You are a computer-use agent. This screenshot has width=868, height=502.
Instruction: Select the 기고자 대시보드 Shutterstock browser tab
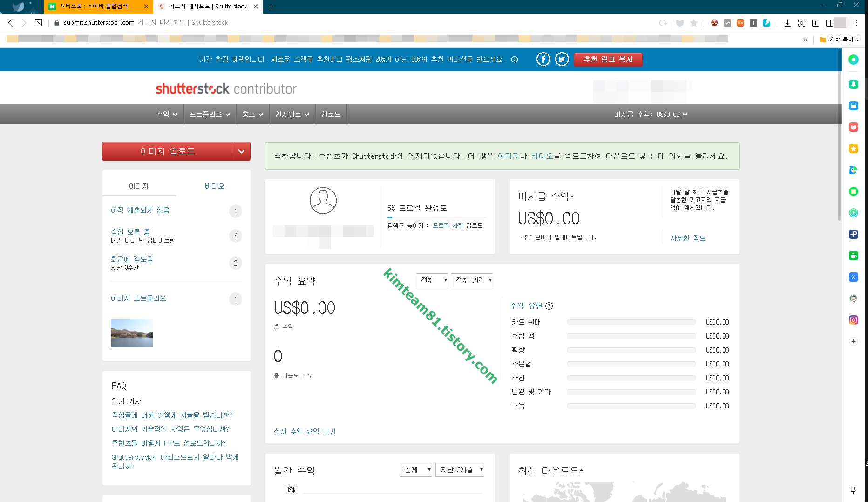click(207, 7)
